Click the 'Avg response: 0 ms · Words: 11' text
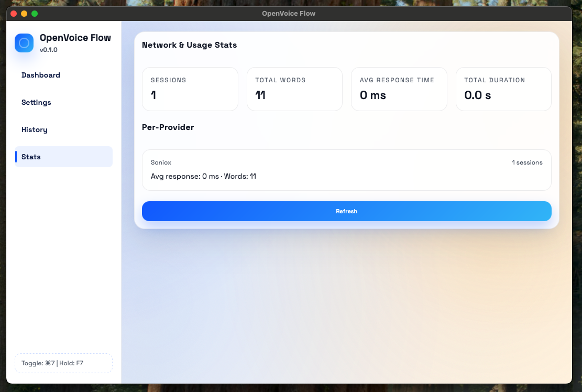This screenshot has height=392, width=582. point(203,176)
